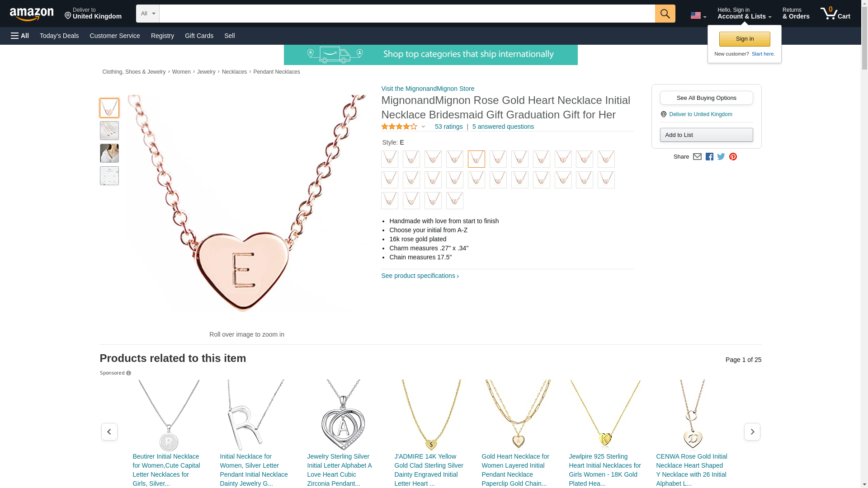The height and width of the screenshot is (488, 868).
Task: Share via email envelope icon
Action: click(697, 157)
